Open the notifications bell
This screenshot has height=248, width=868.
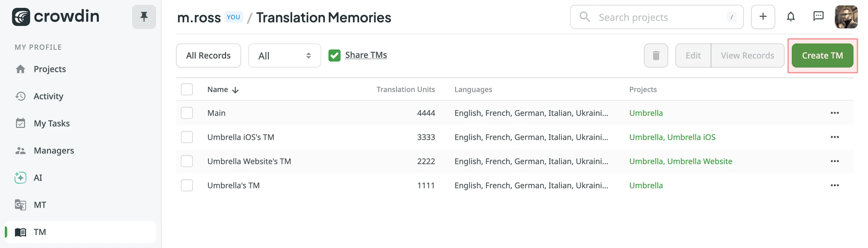pos(791,17)
